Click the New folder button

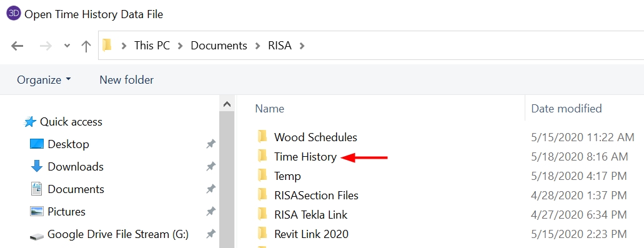(127, 80)
